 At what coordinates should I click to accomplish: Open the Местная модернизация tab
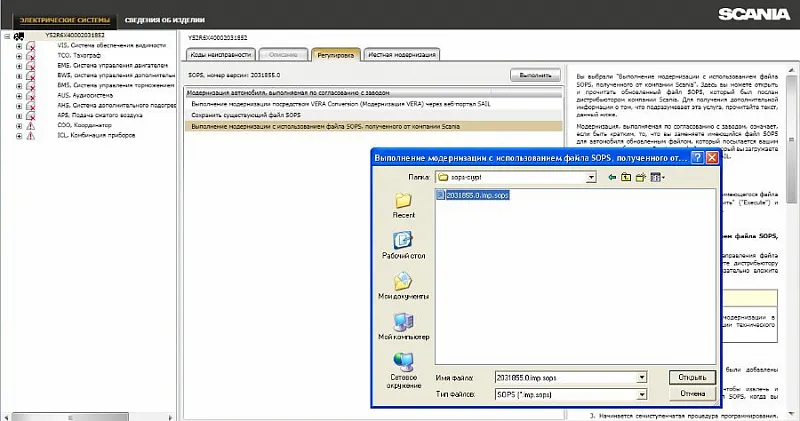click(402, 55)
